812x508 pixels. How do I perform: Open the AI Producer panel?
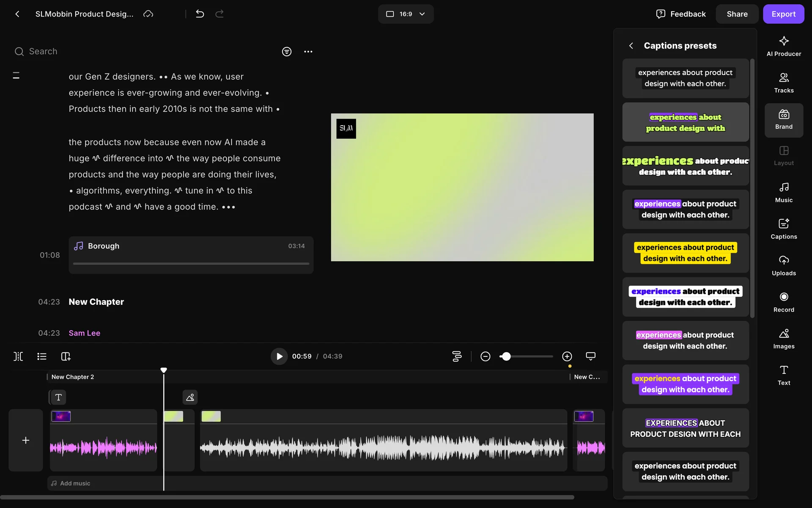pyautogui.click(x=783, y=46)
